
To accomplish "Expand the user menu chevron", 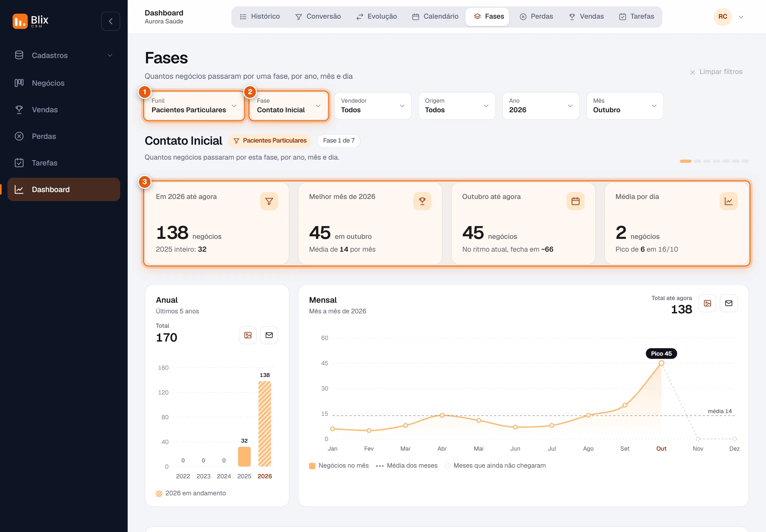I will click(741, 17).
